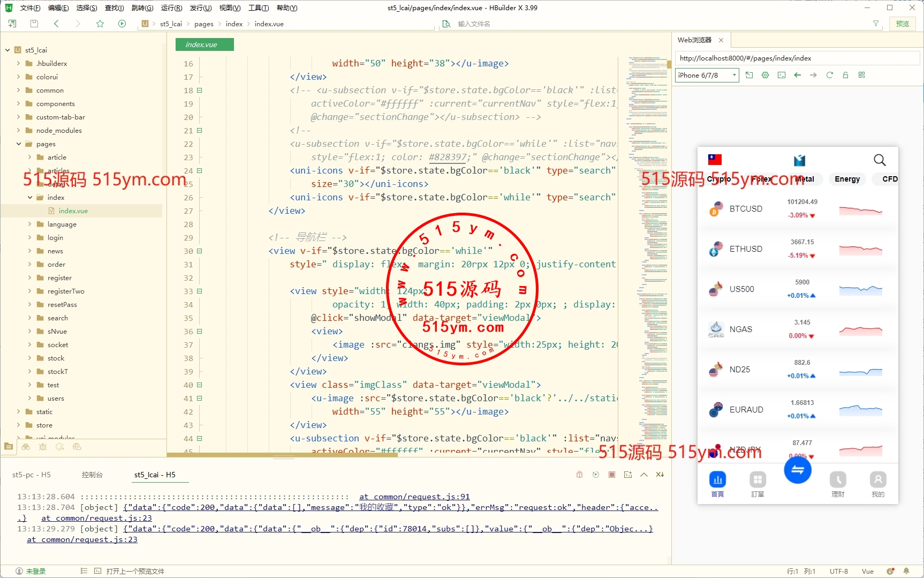Open the 运行(R) menu
The image size is (924, 578).
click(171, 8)
